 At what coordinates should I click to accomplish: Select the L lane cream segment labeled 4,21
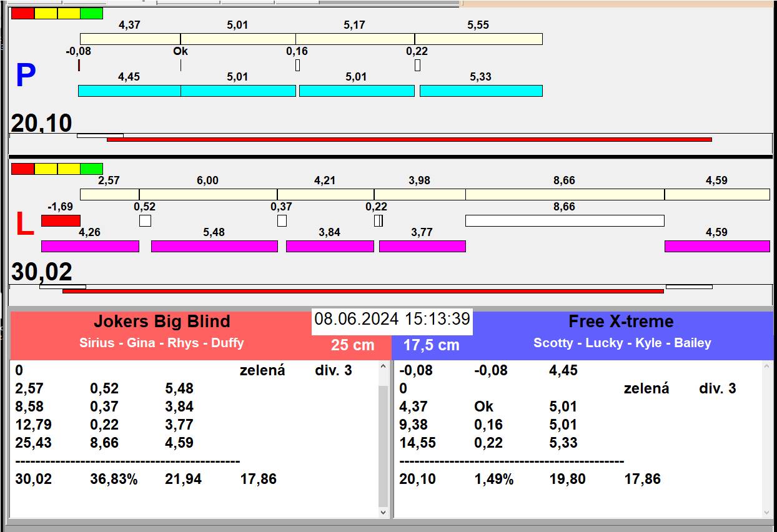(325, 194)
